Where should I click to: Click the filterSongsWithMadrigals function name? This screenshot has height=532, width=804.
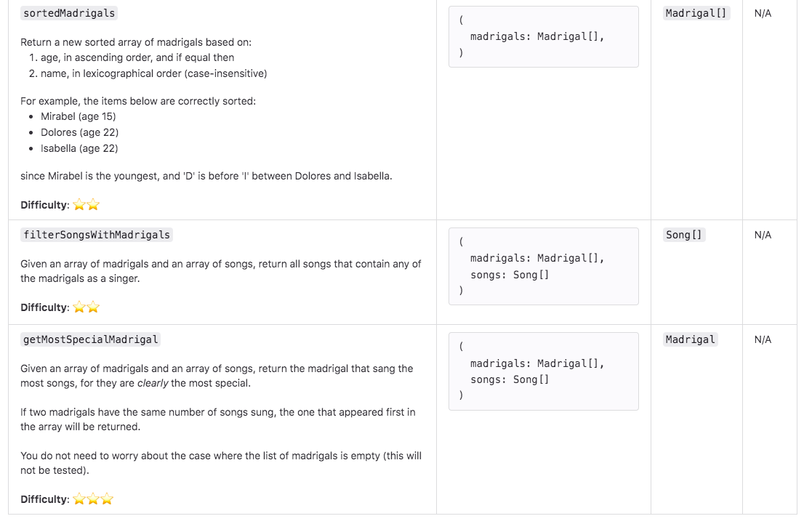pyautogui.click(x=97, y=235)
